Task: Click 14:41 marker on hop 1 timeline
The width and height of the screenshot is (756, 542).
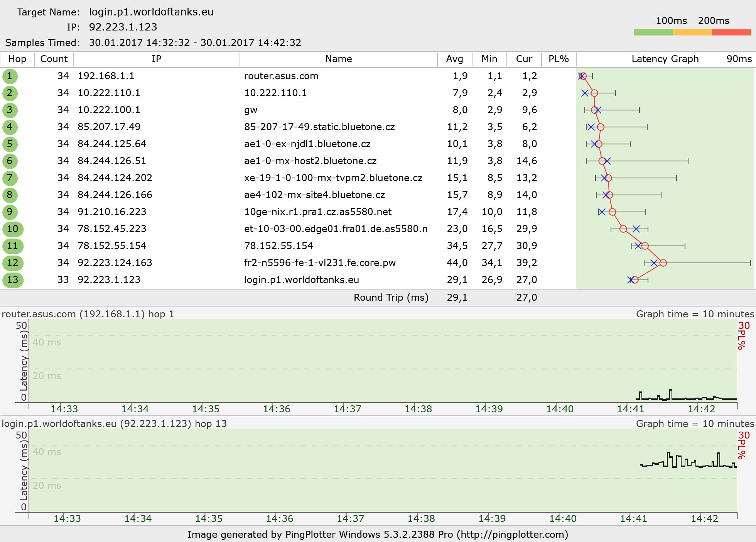Action: pos(631,409)
